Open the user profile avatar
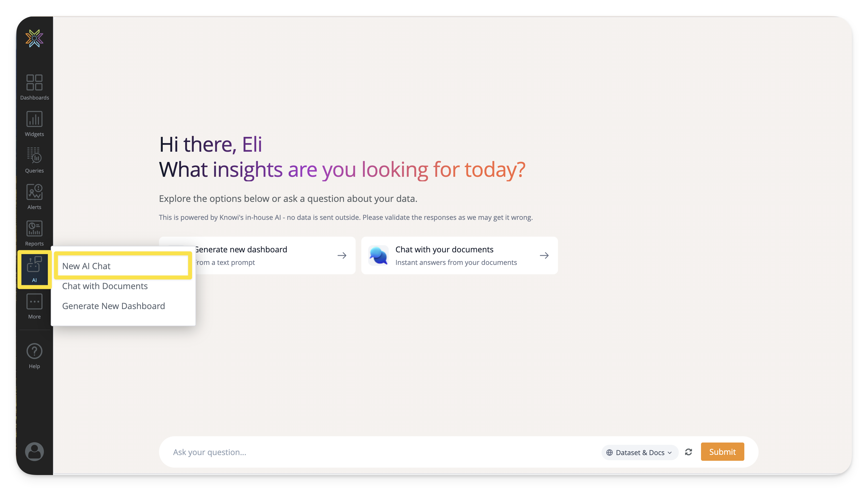Image resolution: width=868 pixels, height=491 pixels. point(34,451)
